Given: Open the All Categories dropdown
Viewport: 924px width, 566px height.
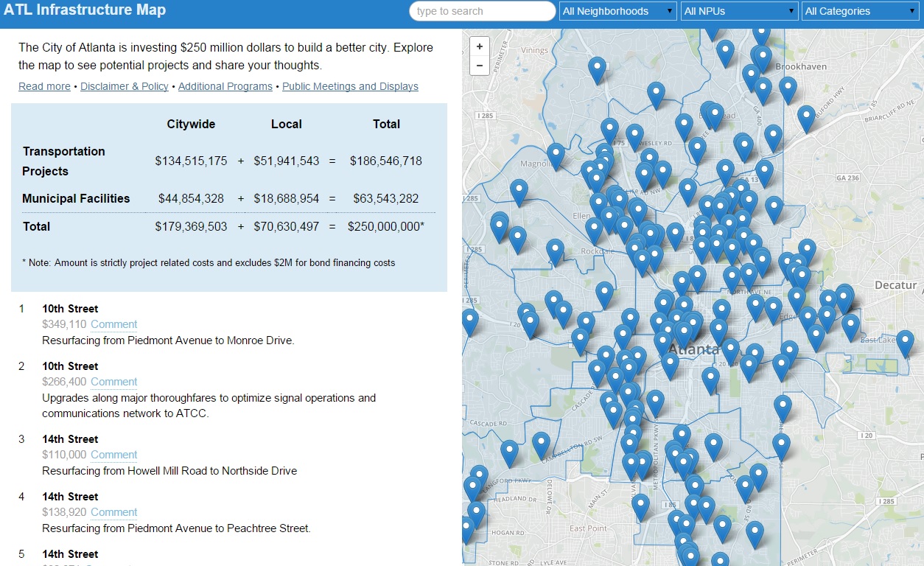Looking at the screenshot, I should coord(860,11).
